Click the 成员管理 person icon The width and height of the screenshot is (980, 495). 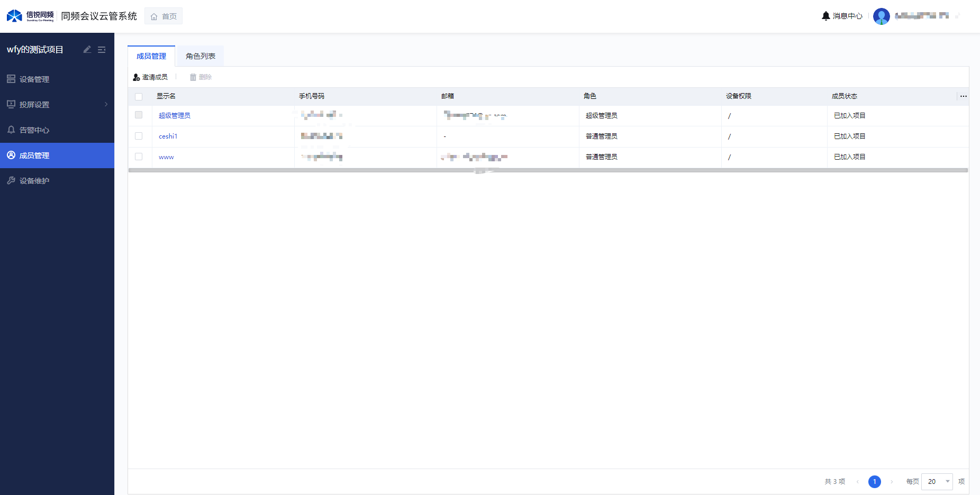point(11,155)
